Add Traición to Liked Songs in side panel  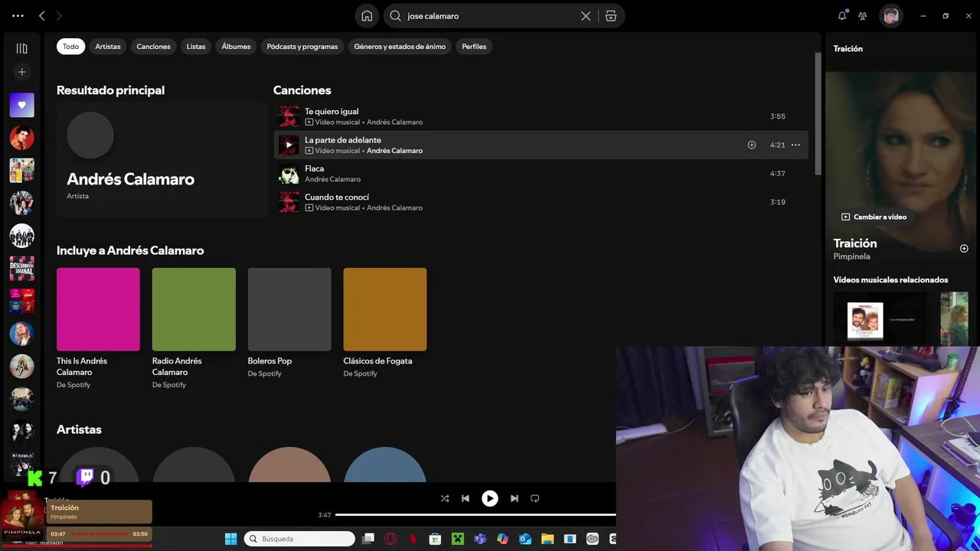[964, 249]
